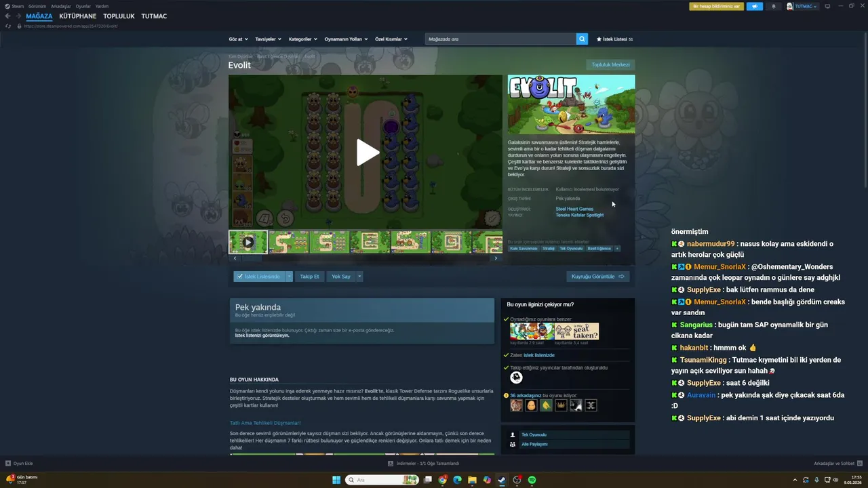The image size is (868, 488).
Task: Open the crown friend avatar
Action: click(x=561, y=405)
